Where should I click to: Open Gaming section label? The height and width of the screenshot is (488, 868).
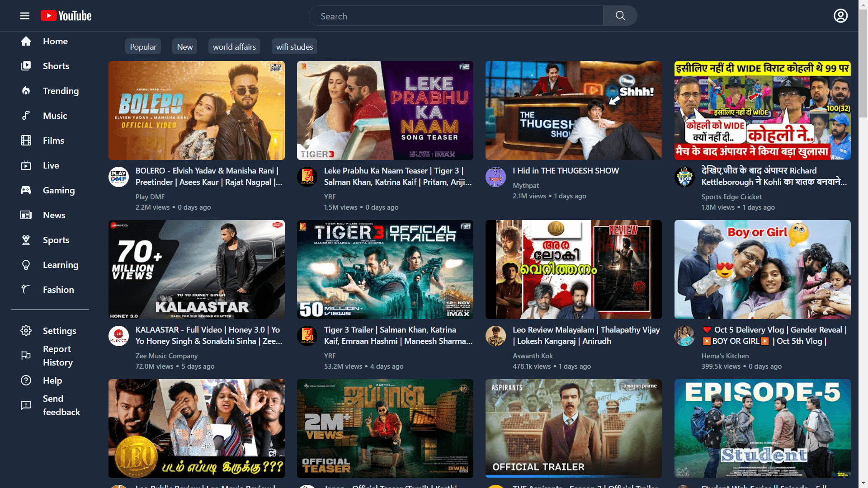tap(59, 190)
